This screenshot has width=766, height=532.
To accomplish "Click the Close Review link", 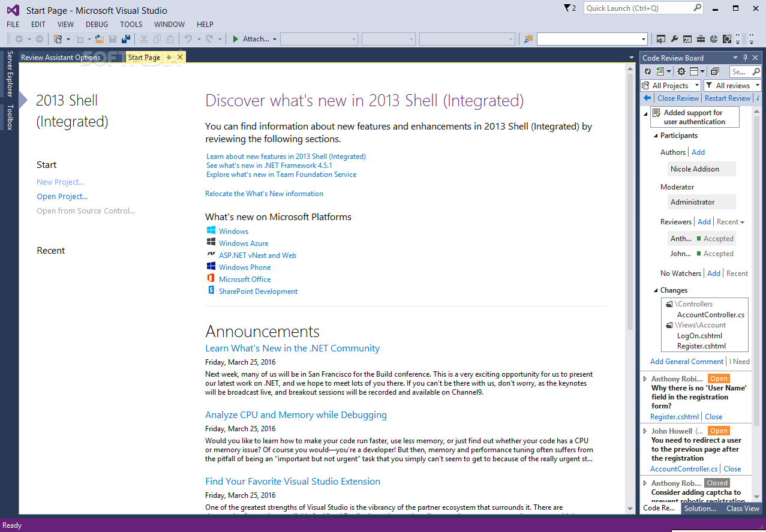I will pos(678,98).
